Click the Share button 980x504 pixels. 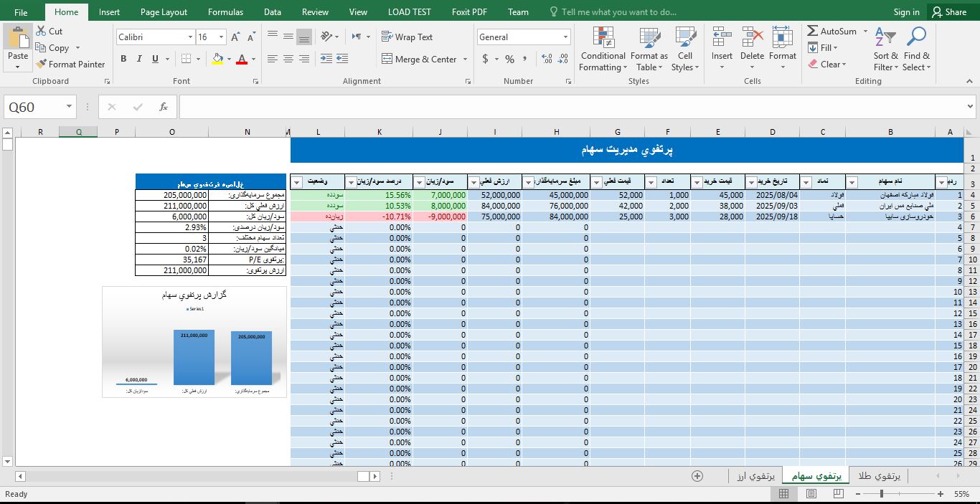click(948, 12)
